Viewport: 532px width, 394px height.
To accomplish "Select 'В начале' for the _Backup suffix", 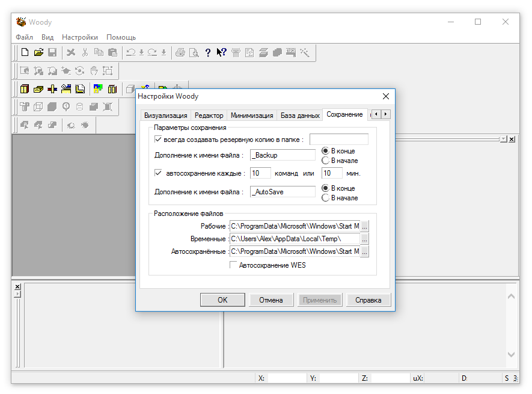I will point(326,161).
